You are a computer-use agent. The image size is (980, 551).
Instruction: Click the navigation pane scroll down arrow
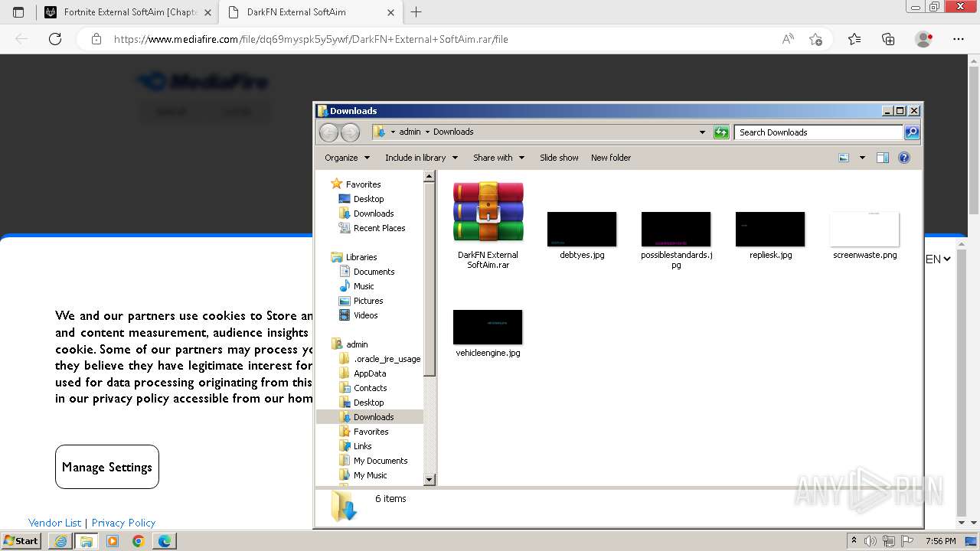(430, 480)
